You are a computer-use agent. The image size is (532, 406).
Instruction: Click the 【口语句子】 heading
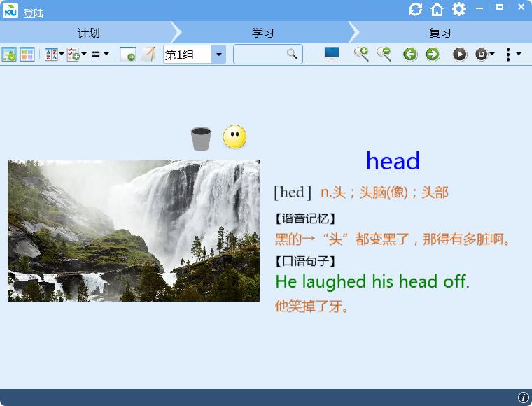click(x=304, y=261)
